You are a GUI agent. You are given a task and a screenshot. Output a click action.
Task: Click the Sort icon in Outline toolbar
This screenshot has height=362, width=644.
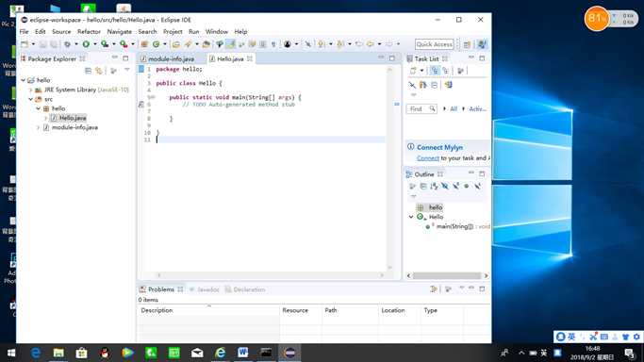pyautogui.click(x=434, y=186)
